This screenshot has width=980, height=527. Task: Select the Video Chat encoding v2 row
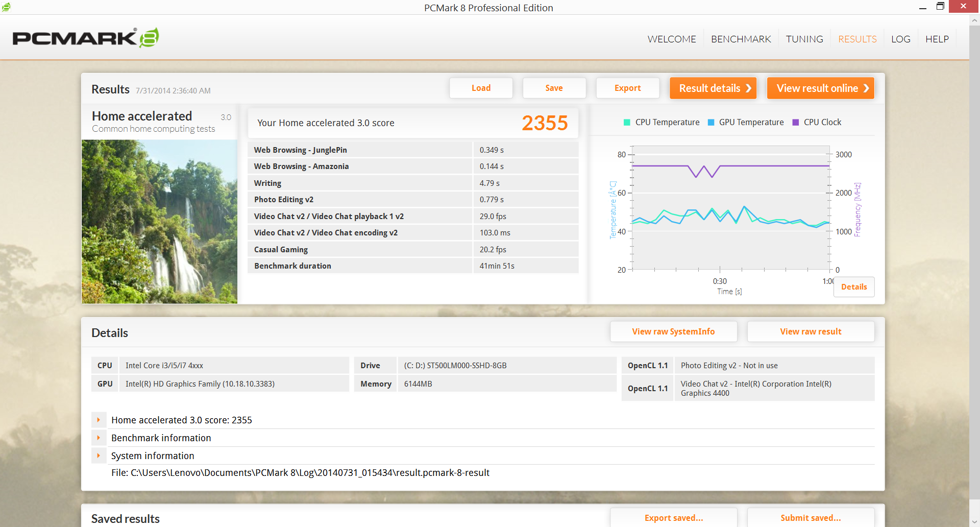[413, 233]
